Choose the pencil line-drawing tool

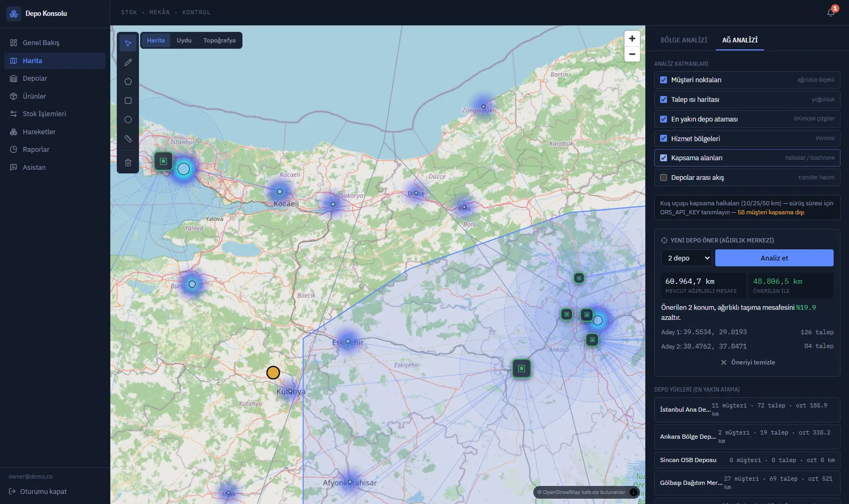click(128, 63)
